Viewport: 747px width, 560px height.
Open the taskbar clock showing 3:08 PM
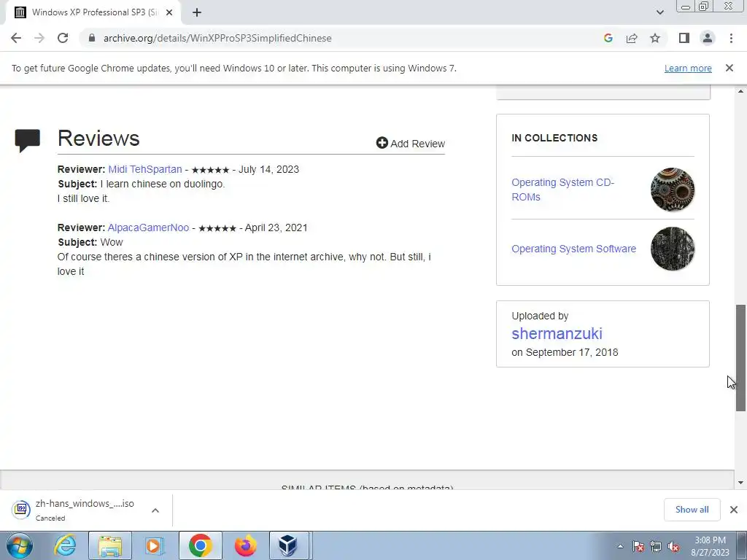[x=711, y=546]
